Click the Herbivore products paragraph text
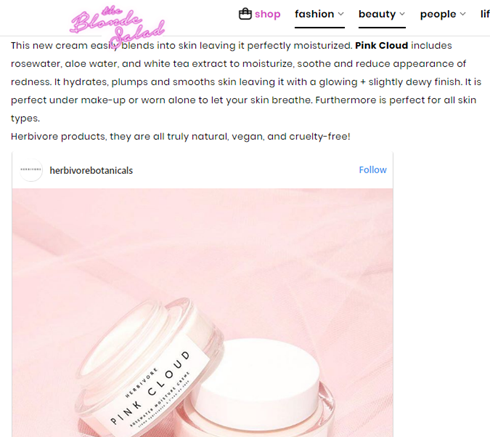 point(180,137)
